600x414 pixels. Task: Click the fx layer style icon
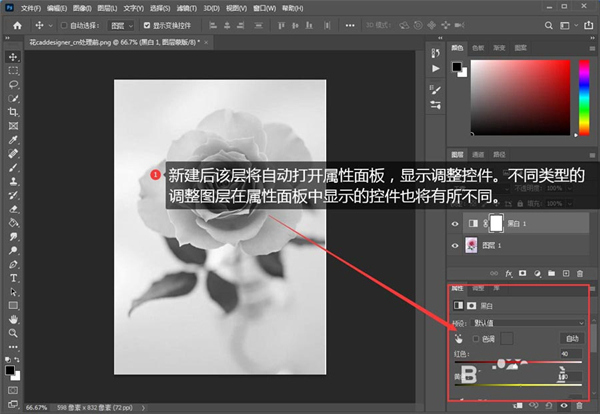507,273
